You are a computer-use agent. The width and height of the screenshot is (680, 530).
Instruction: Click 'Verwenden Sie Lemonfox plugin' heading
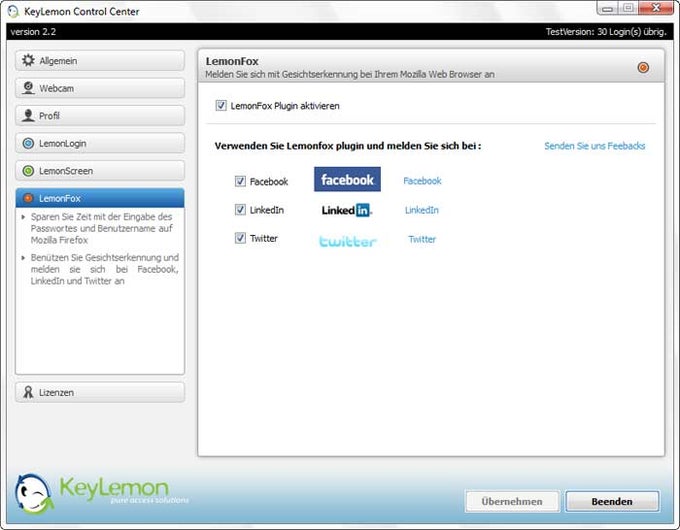[348, 146]
